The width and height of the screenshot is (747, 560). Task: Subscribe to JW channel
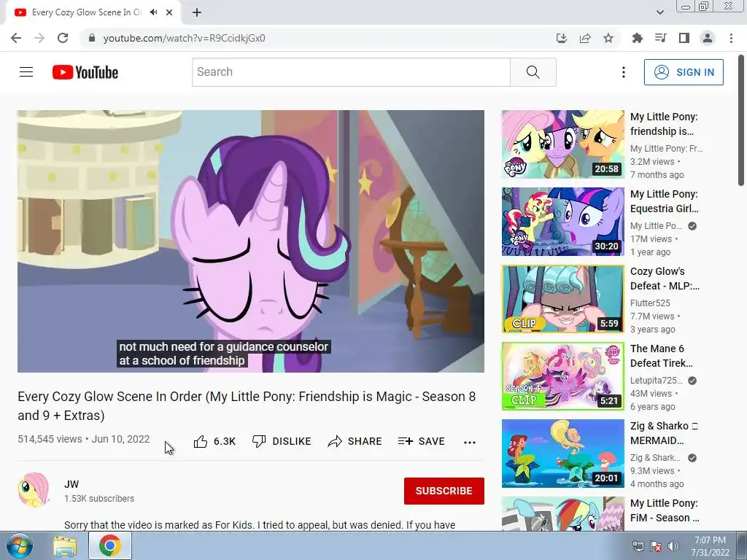pos(444,491)
